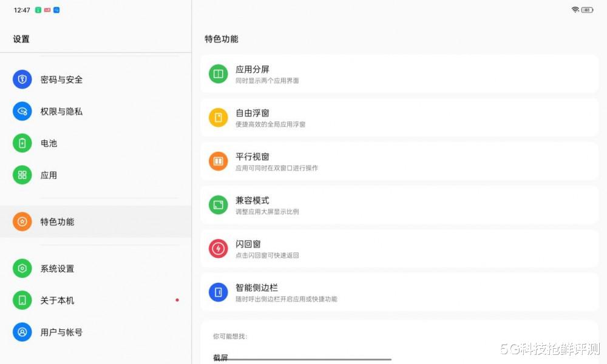Click the 12:47 clock in status bar
607x364 pixels.
click(22, 10)
